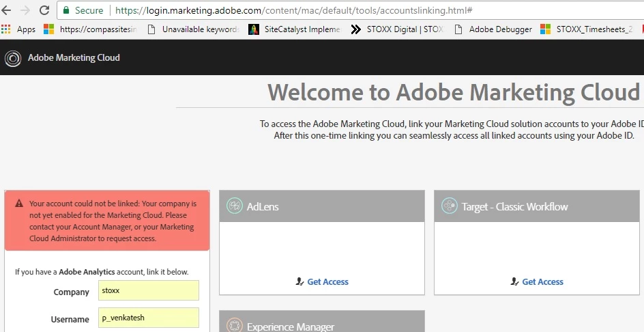Viewport: 644px width, 332px height.
Task: Click the warning triangle in error message
Action: click(19, 204)
